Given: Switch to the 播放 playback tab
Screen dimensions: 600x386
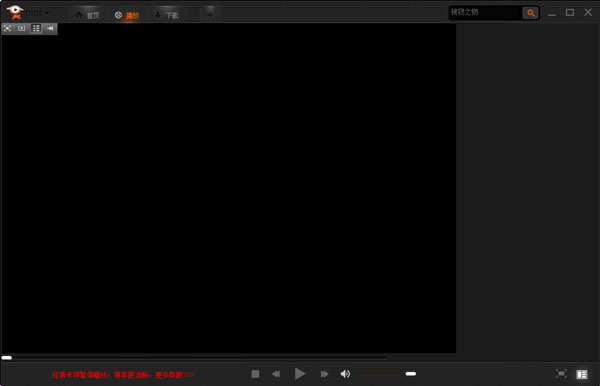Looking at the screenshot, I should pyautogui.click(x=127, y=15).
